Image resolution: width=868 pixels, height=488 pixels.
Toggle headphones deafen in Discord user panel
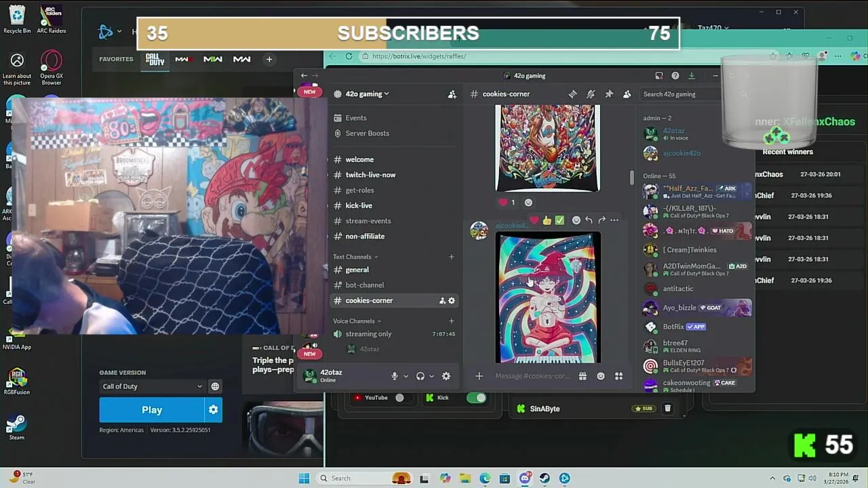tap(420, 376)
